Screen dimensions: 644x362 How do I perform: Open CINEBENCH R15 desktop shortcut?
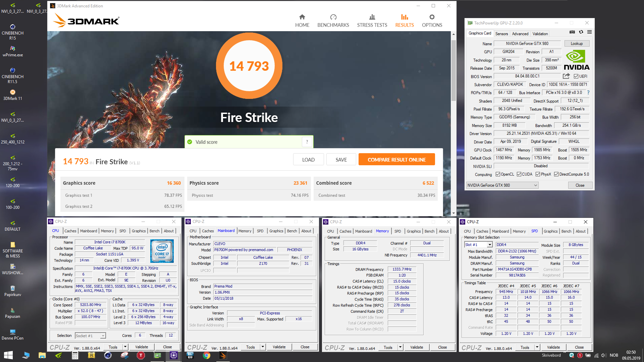13,32
